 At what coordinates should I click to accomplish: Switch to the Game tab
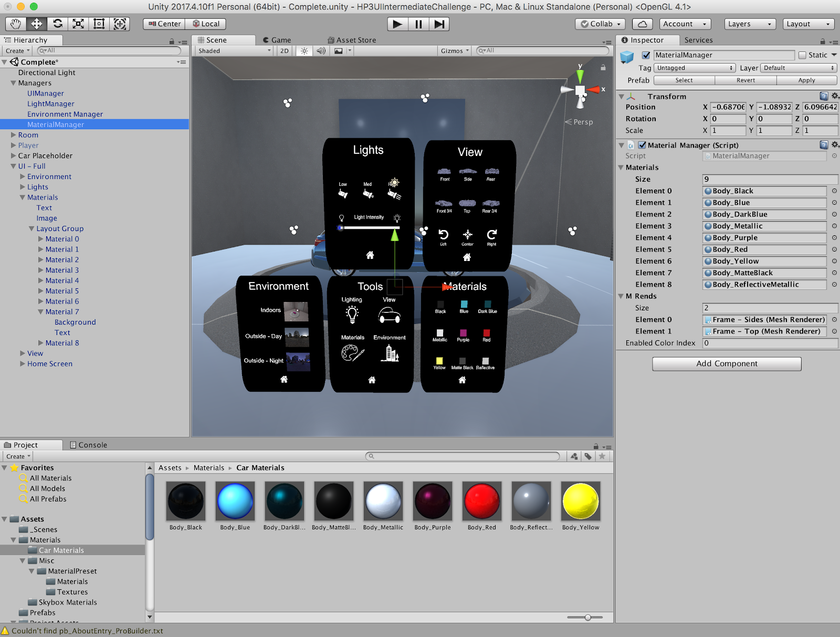pyautogui.click(x=277, y=40)
